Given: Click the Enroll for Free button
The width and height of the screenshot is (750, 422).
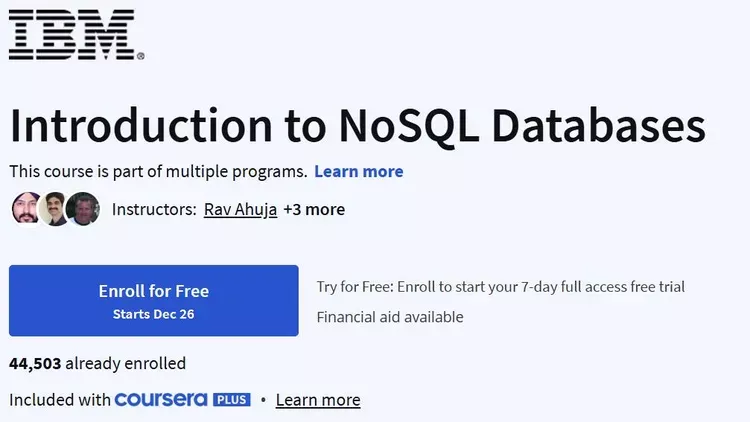Looking at the screenshot, I should [x=154, y=300].
